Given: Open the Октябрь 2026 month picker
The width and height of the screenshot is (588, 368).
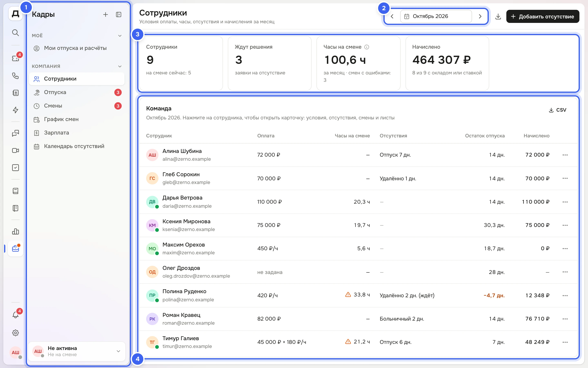Looking at the screenshot, I should click(436, 16).
